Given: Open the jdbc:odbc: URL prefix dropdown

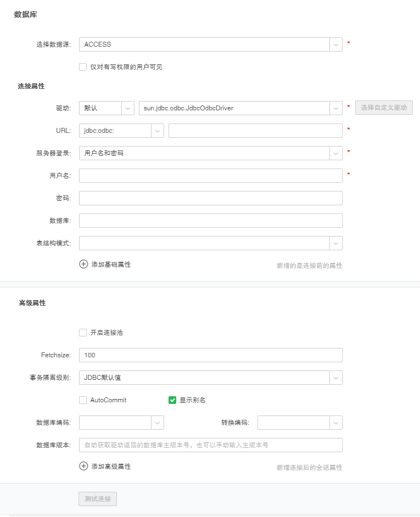Looking at the screenshot, I should [121, 131].
